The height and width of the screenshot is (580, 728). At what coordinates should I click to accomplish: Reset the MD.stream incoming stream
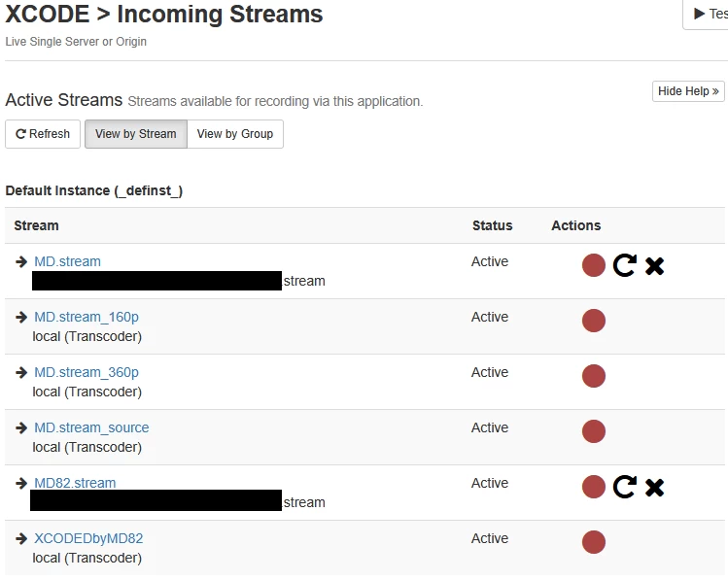point(624,265)
